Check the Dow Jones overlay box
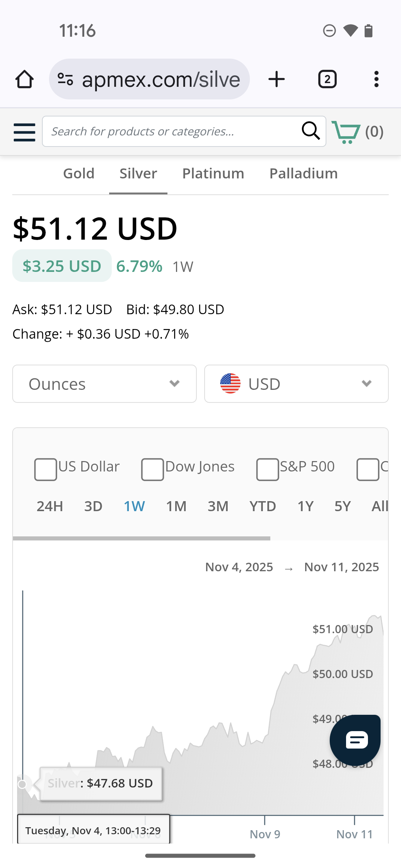Screen dimensions: 401x868 point(152,469)
